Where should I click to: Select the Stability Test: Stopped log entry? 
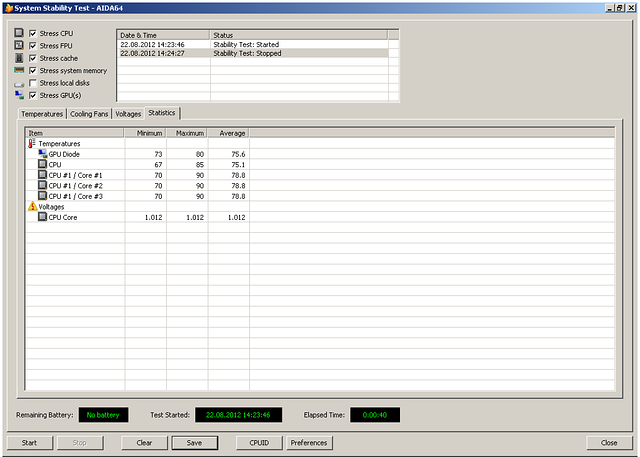click(245, 54)
